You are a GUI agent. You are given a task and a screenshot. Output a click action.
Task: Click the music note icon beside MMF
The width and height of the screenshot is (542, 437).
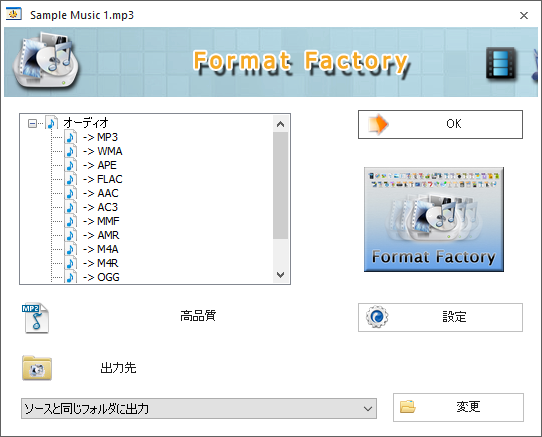pyautogui.click(x=71, y=221)
